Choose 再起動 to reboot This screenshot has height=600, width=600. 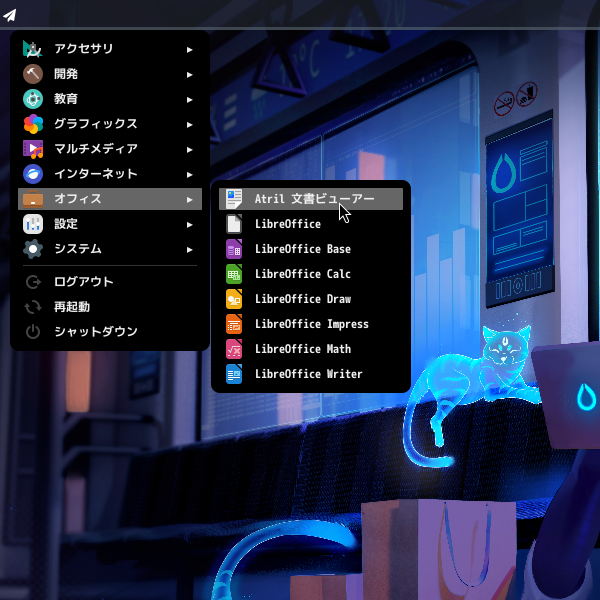click(110, 307)
